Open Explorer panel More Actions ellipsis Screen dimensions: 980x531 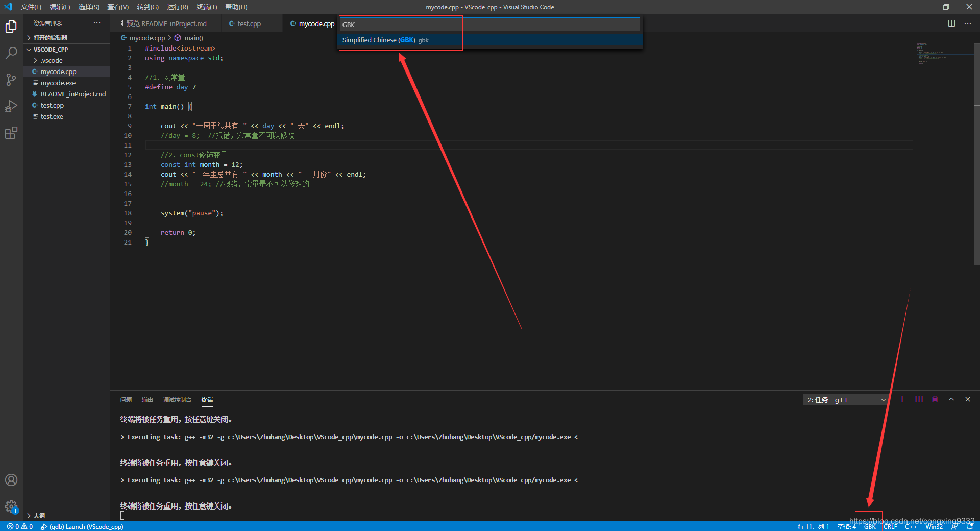tap(97, 23)
